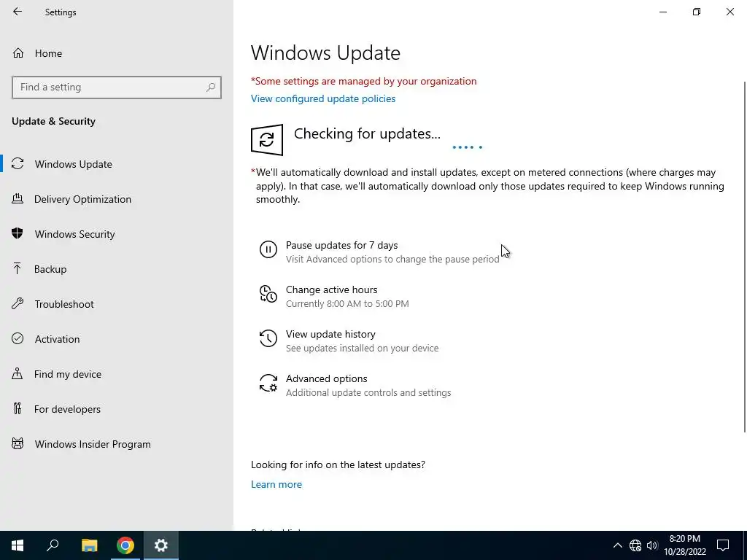Open the clock and date flyout

(x=685, y=545)
